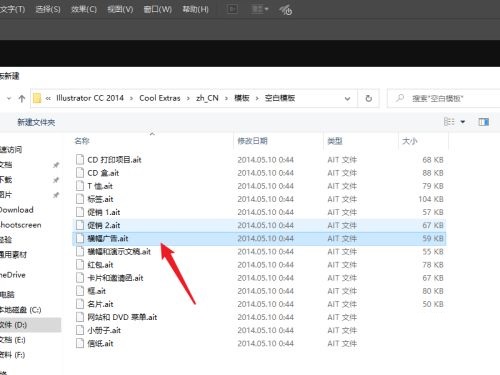The image size is (500, 375).
Task: Click pin icon beside 图片 quick access
Action: [56, 195]
